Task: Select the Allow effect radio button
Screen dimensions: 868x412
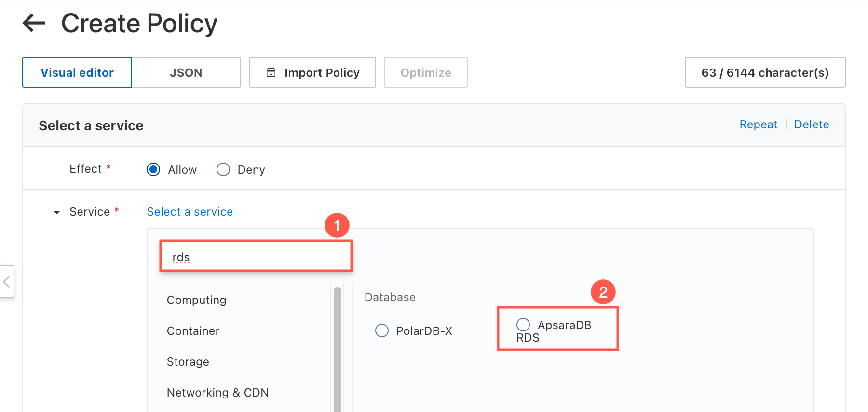Action: point(153,169)
